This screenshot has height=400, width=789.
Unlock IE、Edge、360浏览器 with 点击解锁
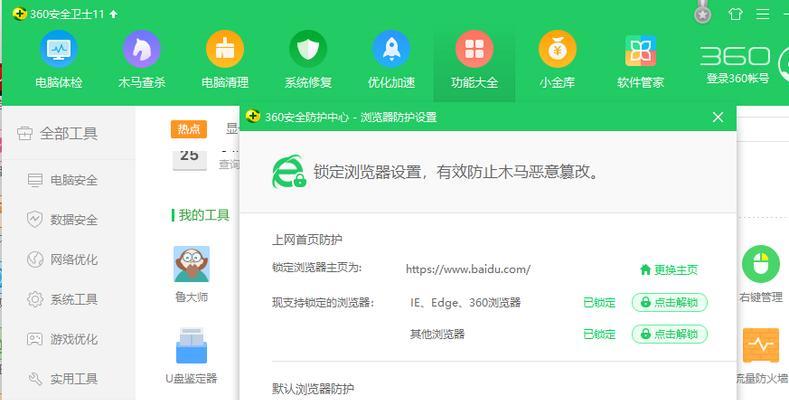click(670, 302)
